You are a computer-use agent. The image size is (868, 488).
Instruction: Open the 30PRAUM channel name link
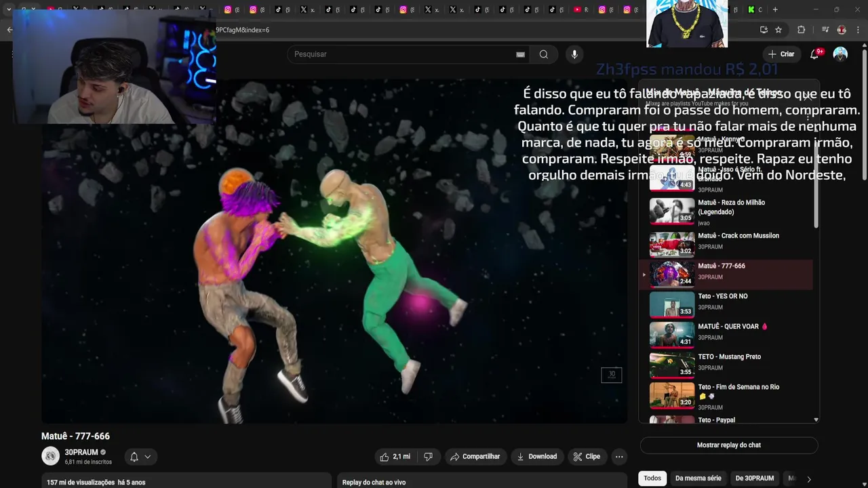click(81, 452)
